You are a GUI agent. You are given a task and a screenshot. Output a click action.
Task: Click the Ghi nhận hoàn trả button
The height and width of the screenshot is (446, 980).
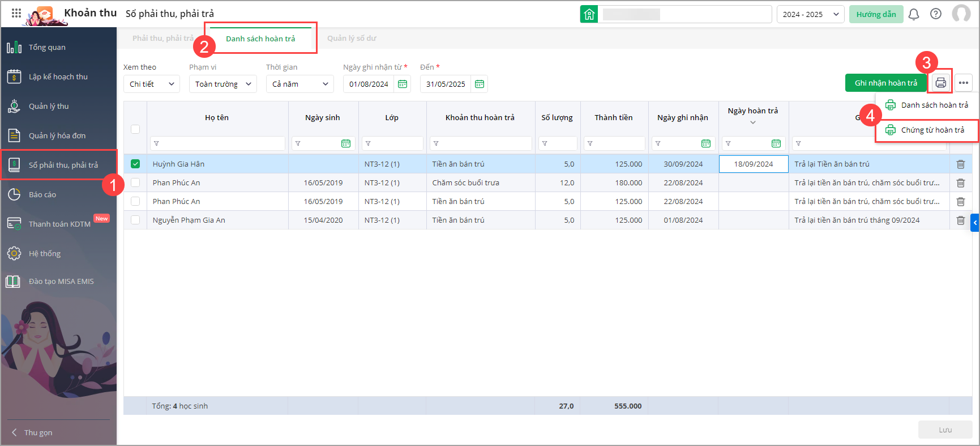pos(885,83)
